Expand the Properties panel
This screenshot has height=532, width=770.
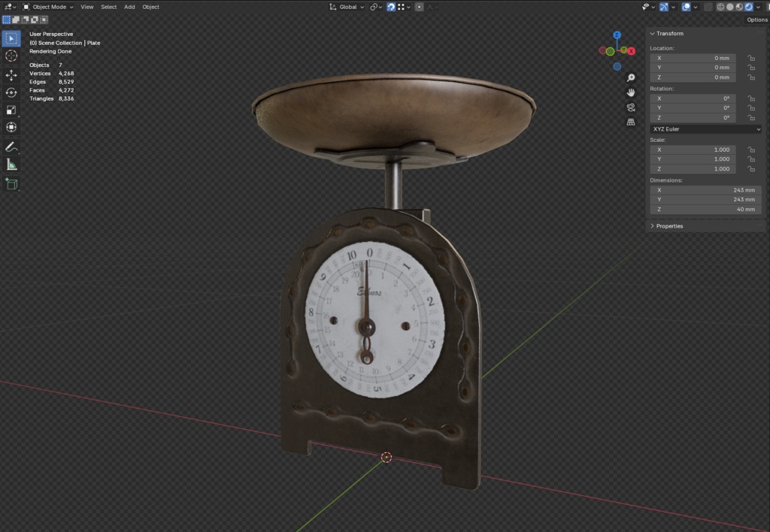(666, 226)
